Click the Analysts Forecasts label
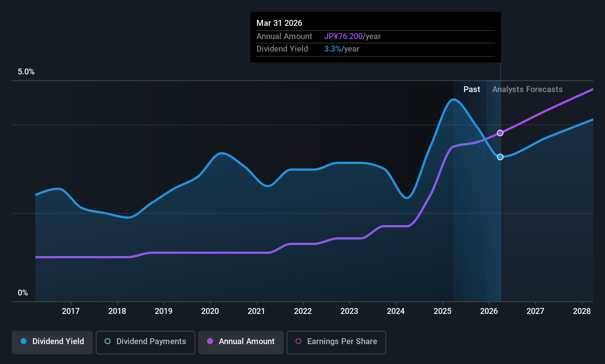This screenshot has height=364, width=605. [x=527, y=90]
